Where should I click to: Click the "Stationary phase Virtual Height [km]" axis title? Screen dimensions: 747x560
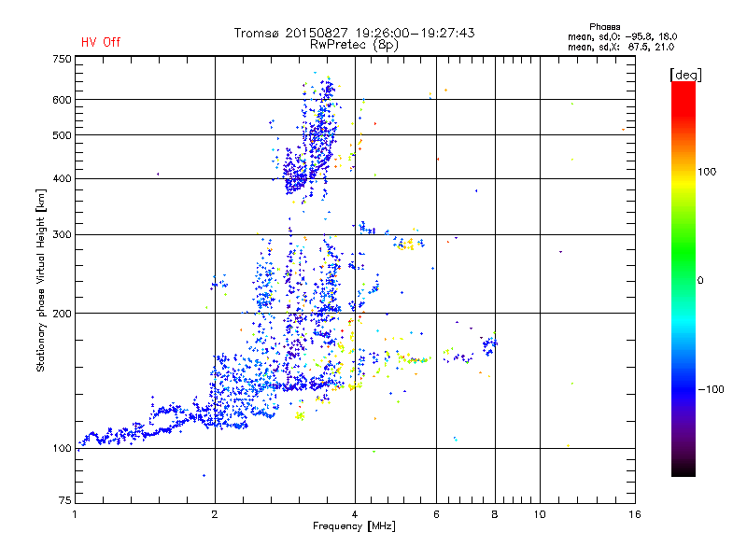pyautogui.click(x=41, y=280)
